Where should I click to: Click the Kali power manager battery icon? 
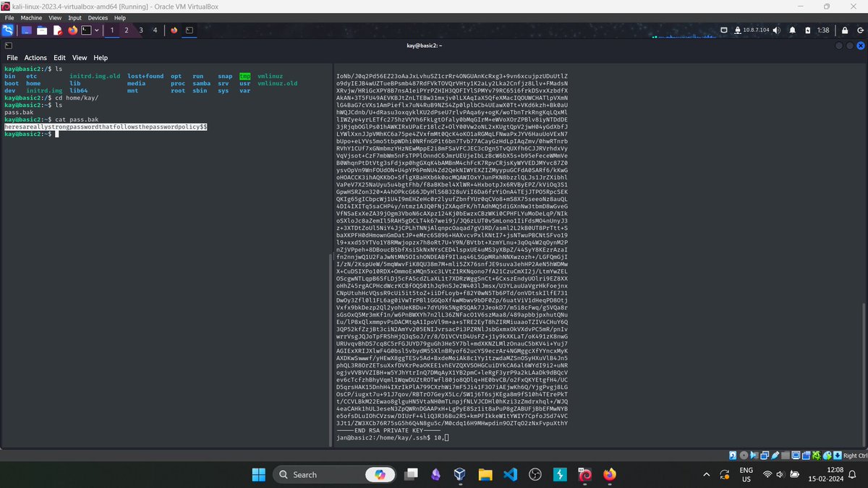pyautogui.click(x=808, y=30)
